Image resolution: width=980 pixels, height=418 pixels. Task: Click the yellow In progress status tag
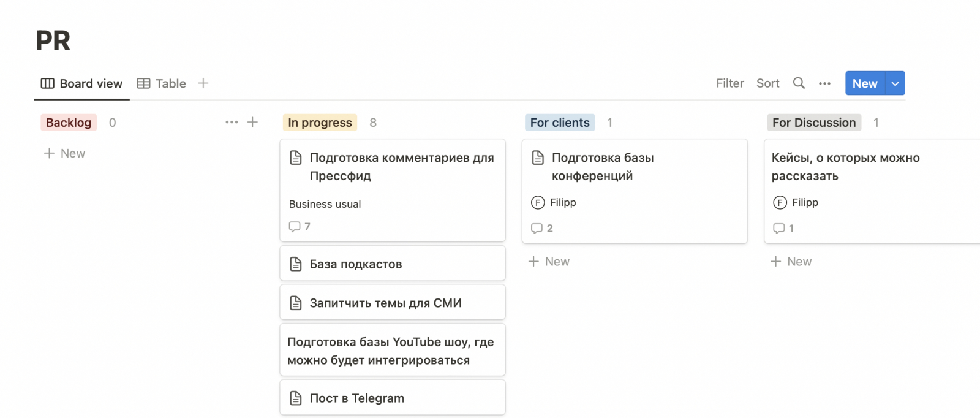[320, 123]
